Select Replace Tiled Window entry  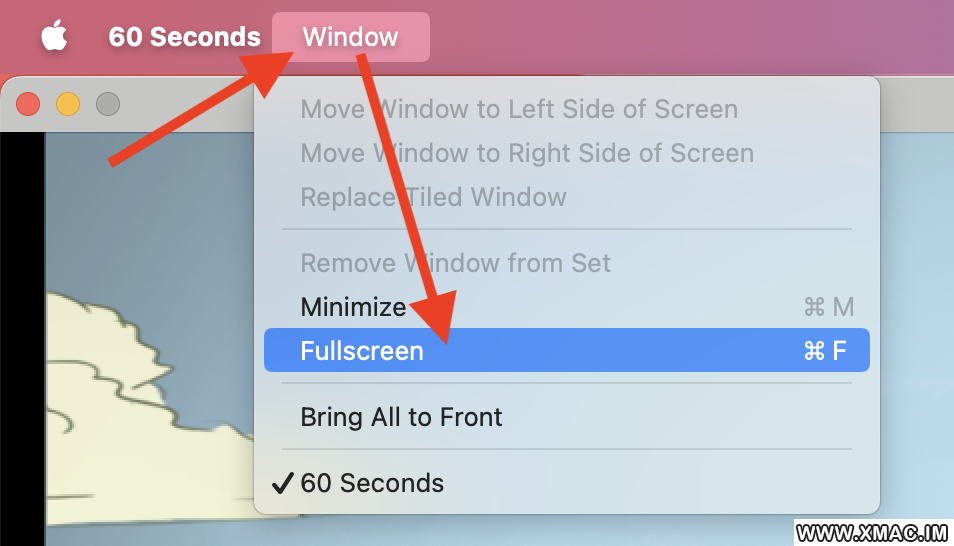(433, 197)
